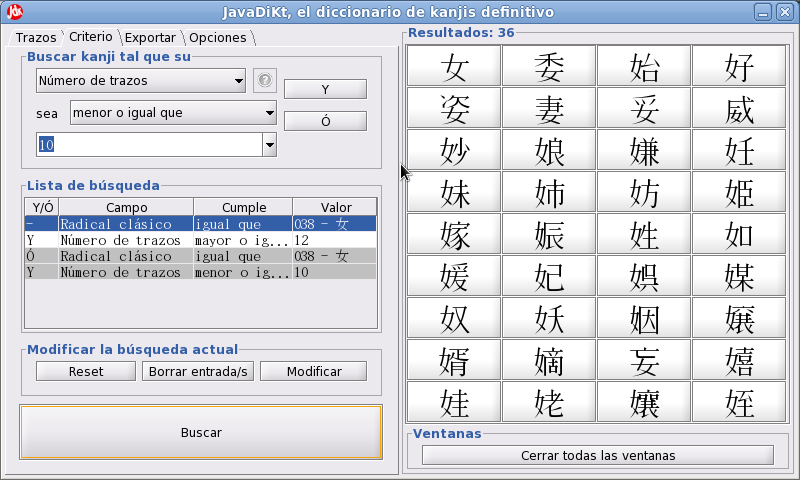
Task: Open the kanji 女 result
Action: 454,66
